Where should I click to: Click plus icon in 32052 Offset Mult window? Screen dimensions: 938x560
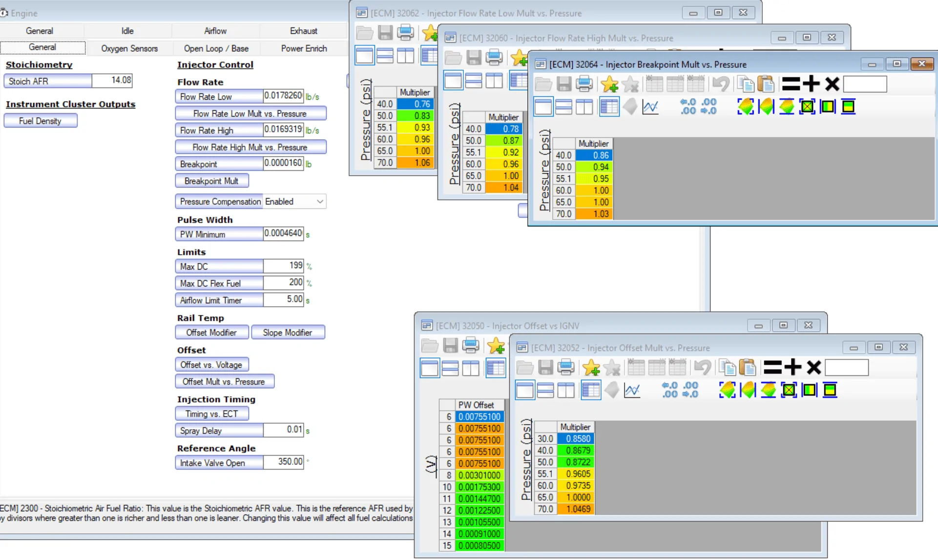click(793, 367)
